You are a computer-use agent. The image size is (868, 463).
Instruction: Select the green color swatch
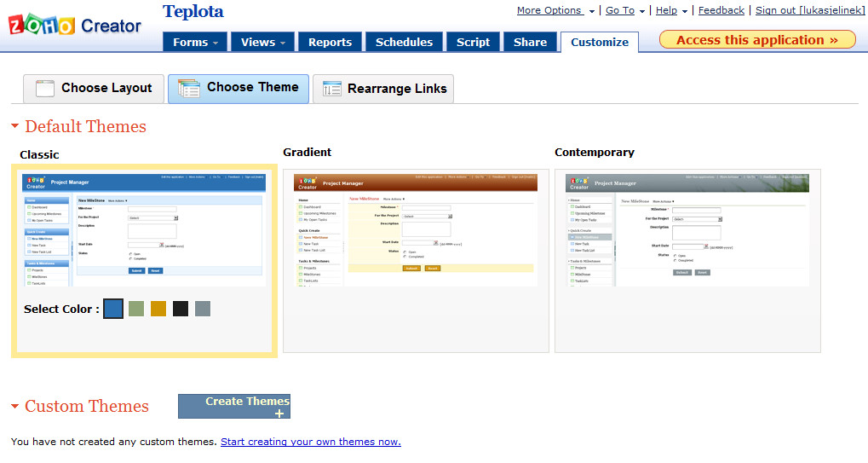(136, 309)
